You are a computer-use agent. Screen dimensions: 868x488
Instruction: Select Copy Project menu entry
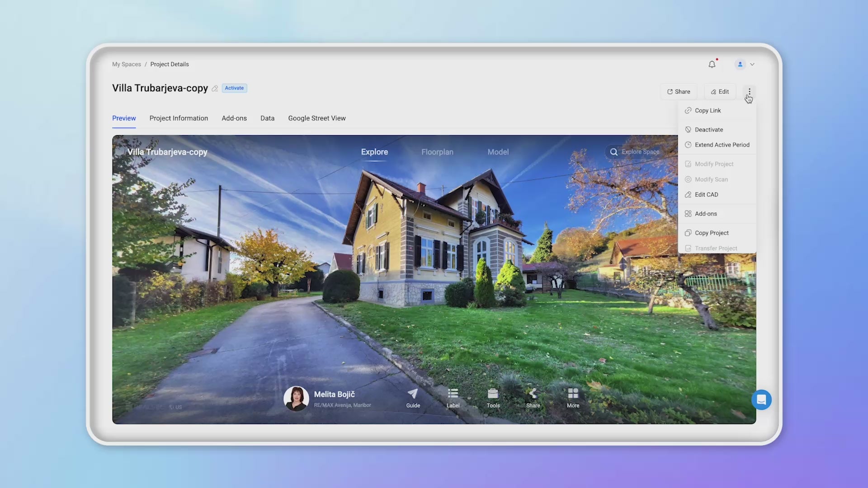[x=712, y=233]
